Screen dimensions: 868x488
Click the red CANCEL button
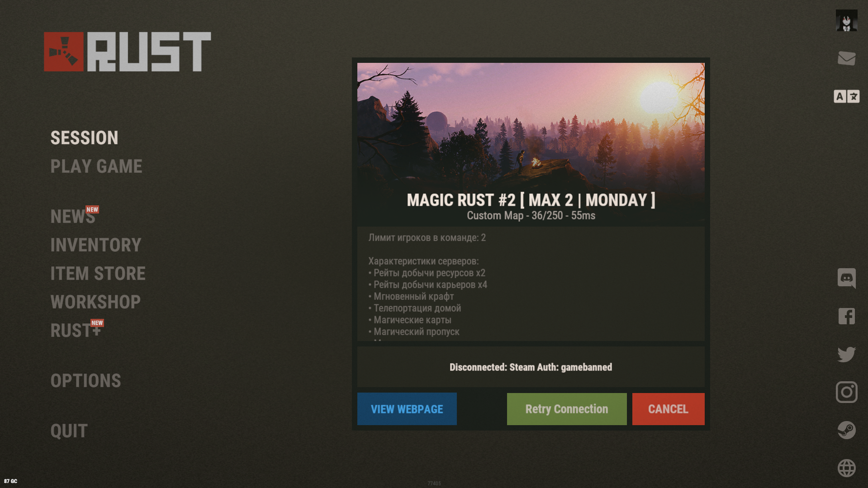[669, 409]
